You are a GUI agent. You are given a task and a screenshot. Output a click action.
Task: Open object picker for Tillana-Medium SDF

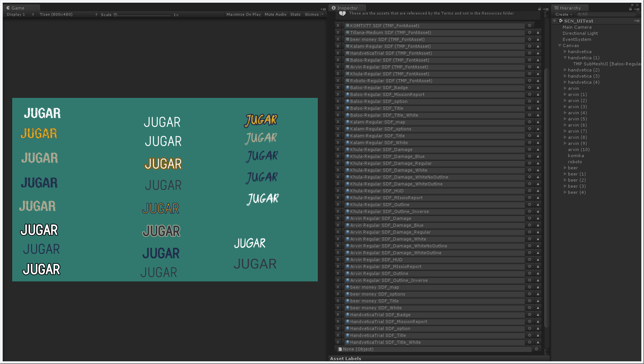(529, 32)
